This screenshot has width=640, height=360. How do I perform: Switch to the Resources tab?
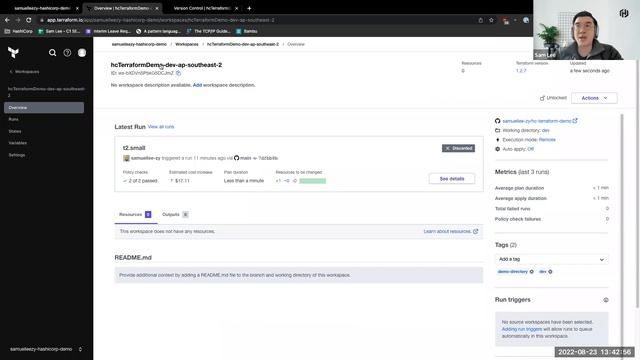click(x=135, y=214)
